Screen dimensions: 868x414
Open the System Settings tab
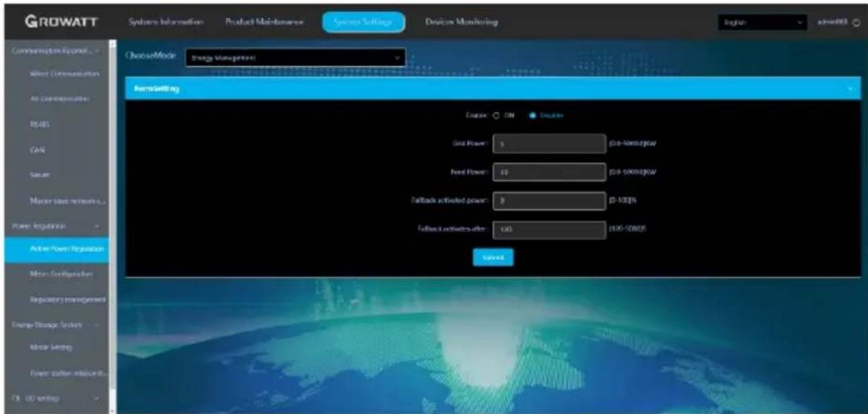point(365,23)
